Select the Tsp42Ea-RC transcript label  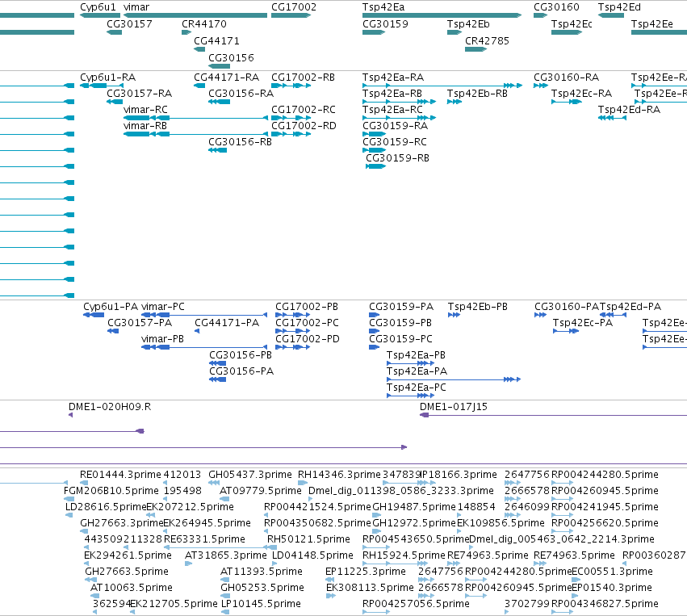point(392,110)
